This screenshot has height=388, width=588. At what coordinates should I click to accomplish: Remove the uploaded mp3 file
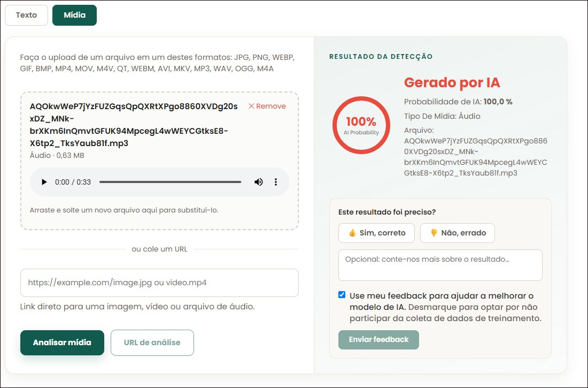pyautogui.click(x=267, y=106)
